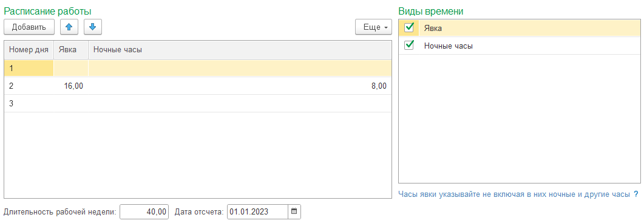Image resolution: width=644 pixels, height=223 pixels.
Task: Select the 8,00 Ночные часы cell
Action: 240,86
